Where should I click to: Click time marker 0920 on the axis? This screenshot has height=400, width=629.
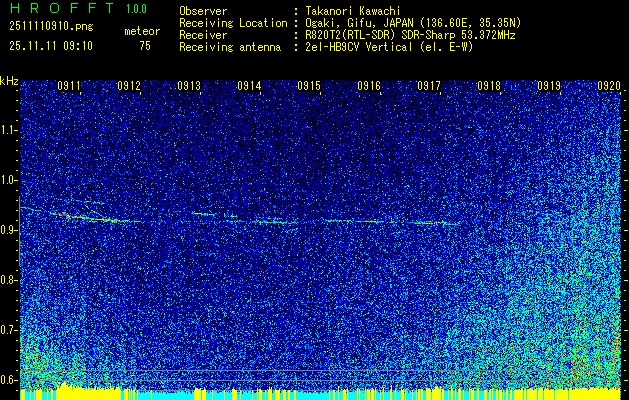point(609,85)
